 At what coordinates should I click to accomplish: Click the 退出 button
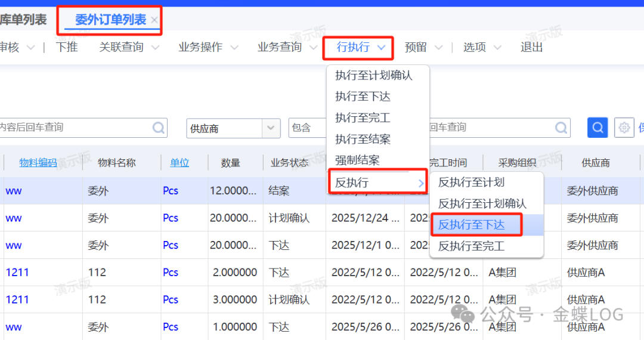(x=531, y=47)
